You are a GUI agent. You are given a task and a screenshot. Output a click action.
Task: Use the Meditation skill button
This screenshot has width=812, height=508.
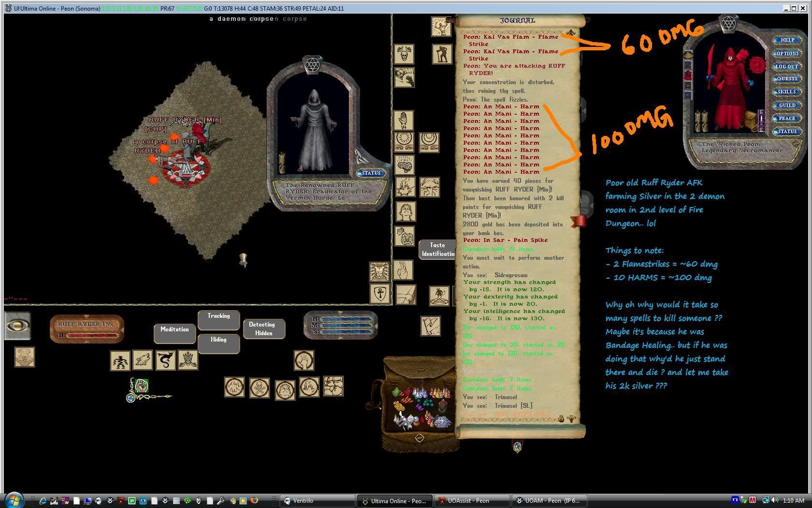coord(174,333)
